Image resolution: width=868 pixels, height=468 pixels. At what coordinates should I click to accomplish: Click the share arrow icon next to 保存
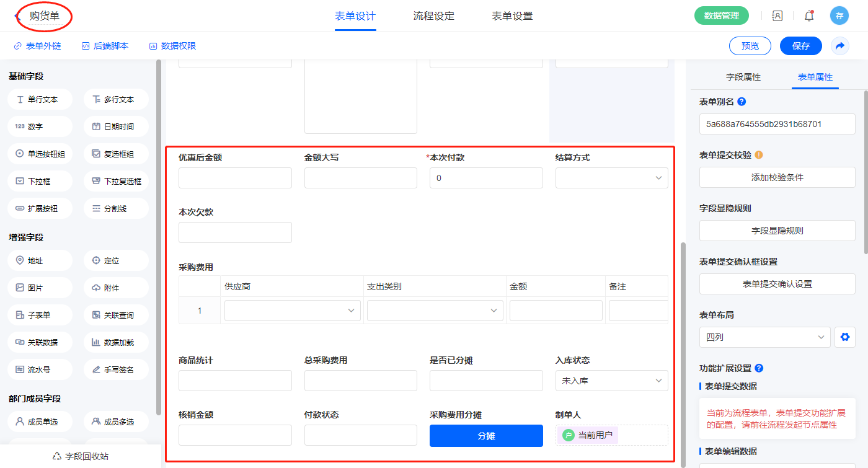840,46
